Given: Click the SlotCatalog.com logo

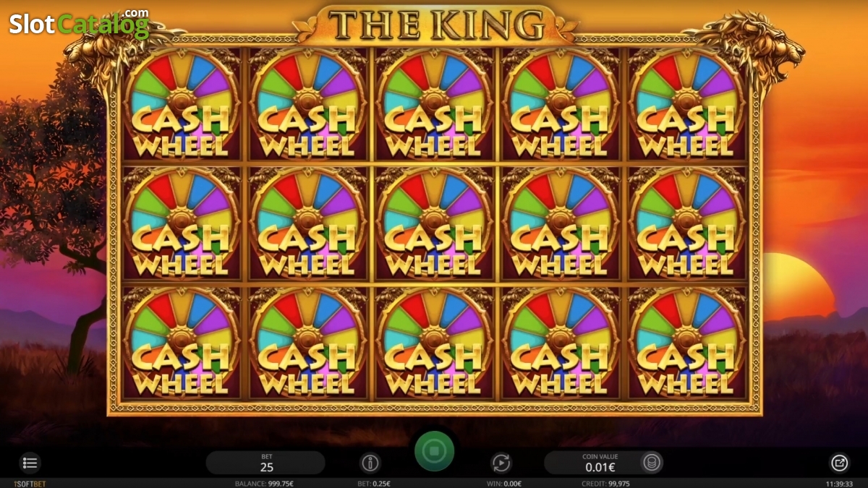Looking at the screenshot, I should [79, 23].
